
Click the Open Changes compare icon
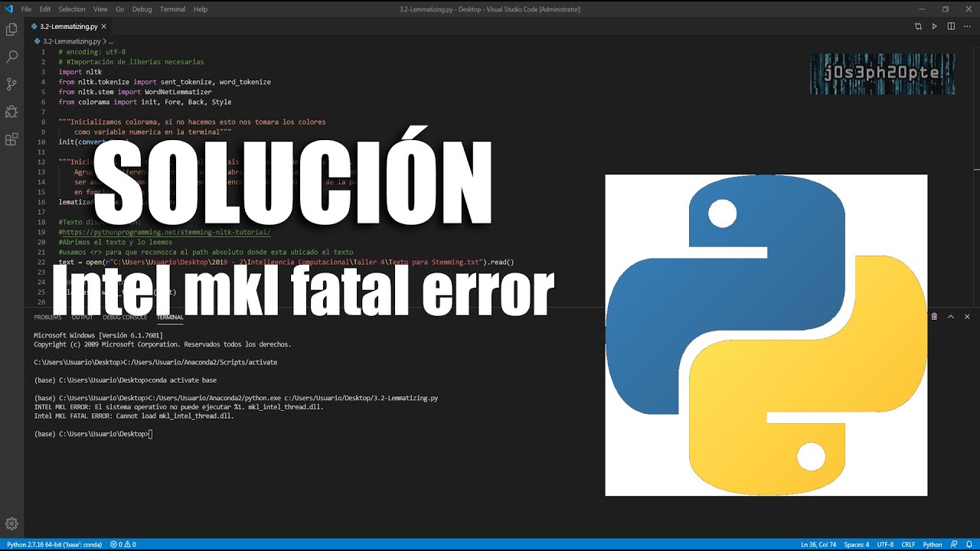tap(918, 26)
